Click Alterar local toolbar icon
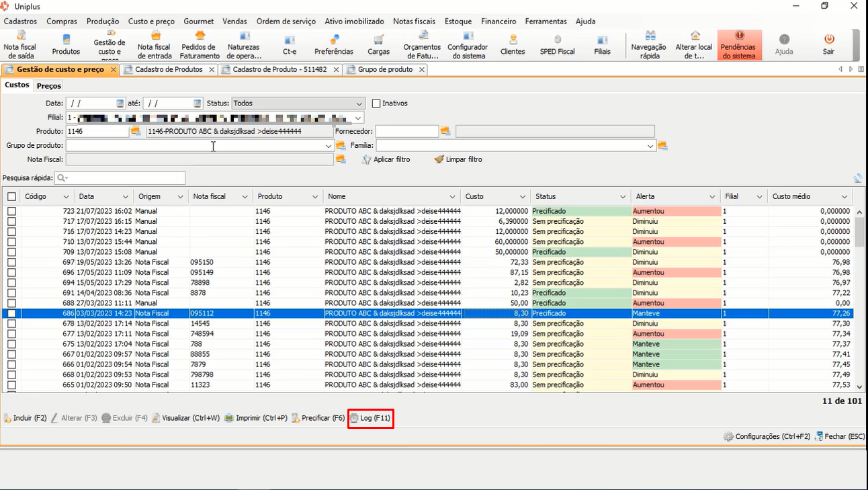 point(694,44)
